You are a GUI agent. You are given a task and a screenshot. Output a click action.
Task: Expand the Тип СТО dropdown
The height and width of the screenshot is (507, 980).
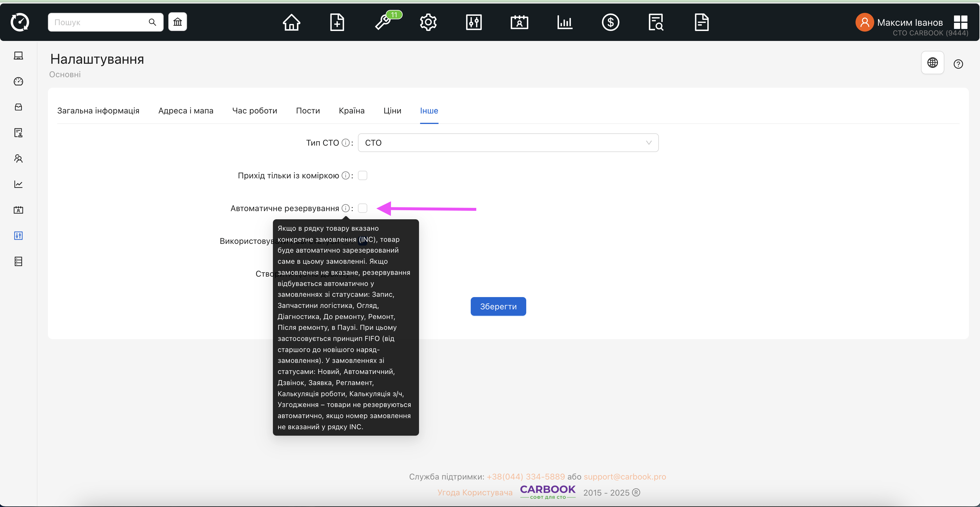click(508, 143)
